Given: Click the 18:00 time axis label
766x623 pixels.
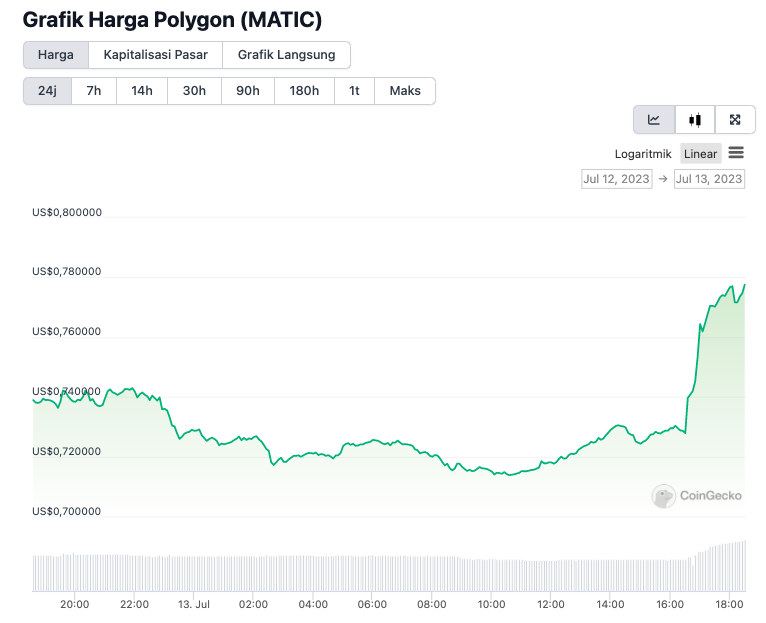Looking at the screenshot, I should click(x=729, y=604).
